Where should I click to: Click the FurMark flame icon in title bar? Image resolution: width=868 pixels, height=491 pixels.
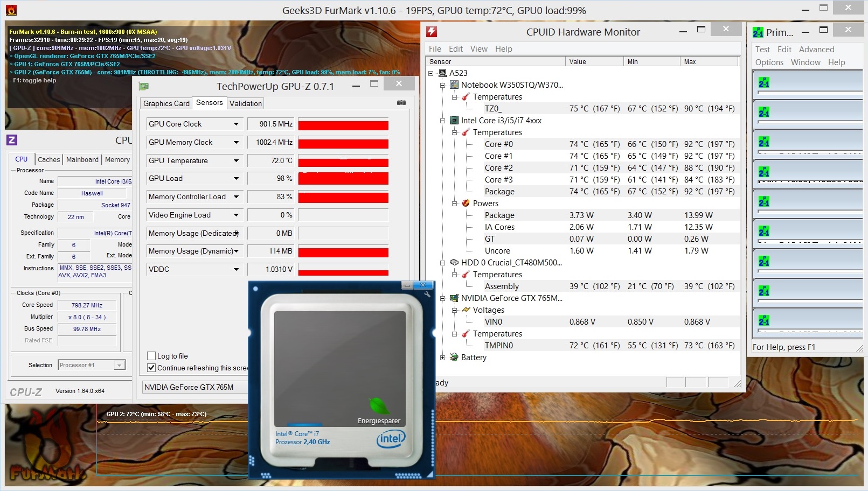click(11, 10)
